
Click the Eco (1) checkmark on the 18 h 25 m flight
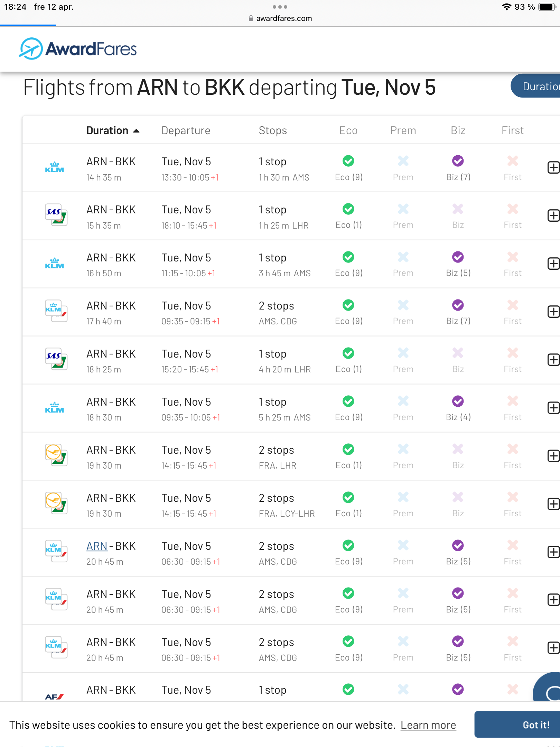pos(348,353)
